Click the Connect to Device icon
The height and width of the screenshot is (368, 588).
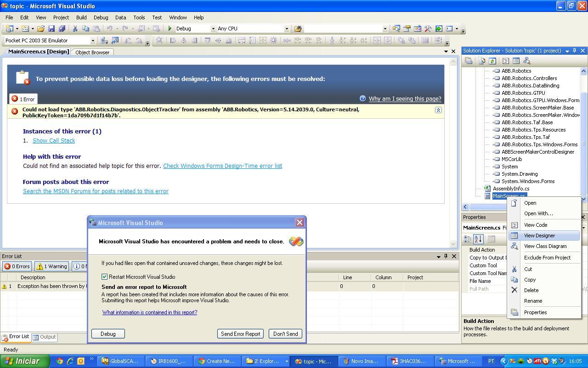click(x=104, y=40)
